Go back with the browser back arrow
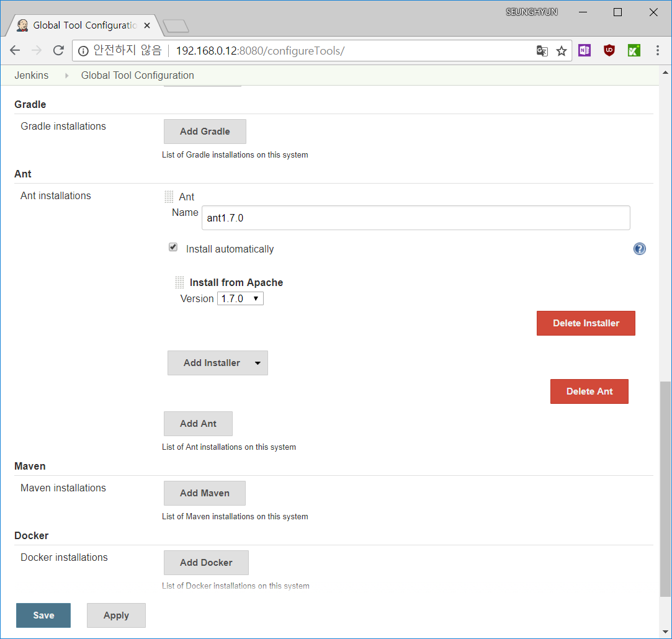 [15, 51]
